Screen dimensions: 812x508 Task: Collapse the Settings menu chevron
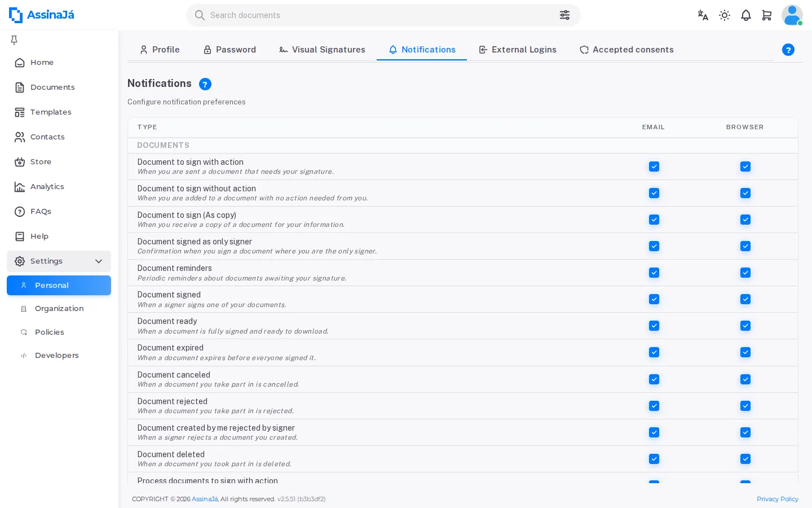(99, 261)
